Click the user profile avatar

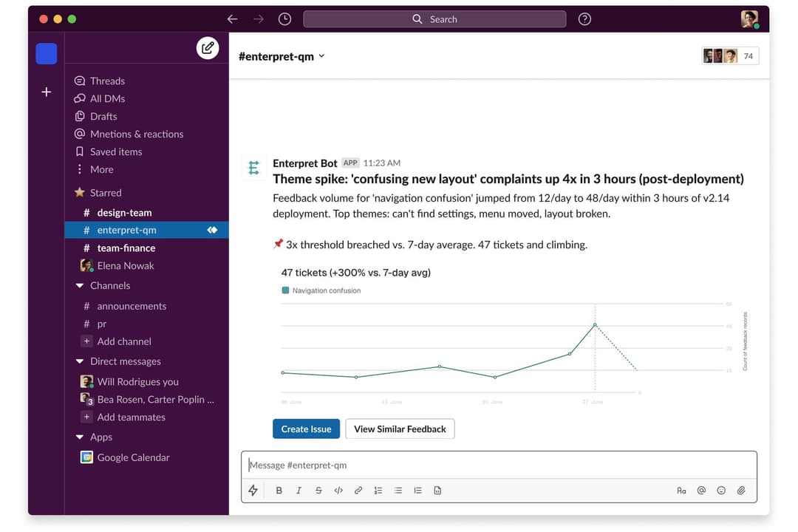tap(749, 19)
